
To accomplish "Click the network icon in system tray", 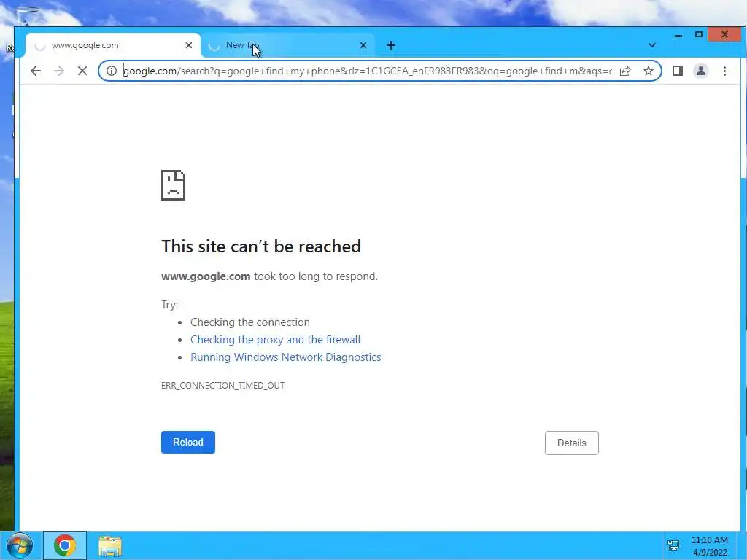I will (x=673, y=545).
